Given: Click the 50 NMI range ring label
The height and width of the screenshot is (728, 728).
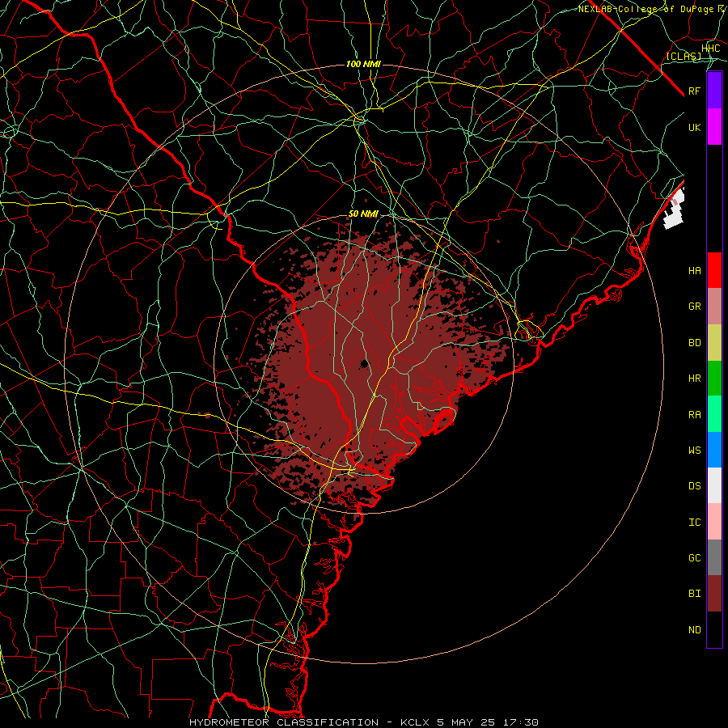Looking at the screenshot, I should [363, 214].
